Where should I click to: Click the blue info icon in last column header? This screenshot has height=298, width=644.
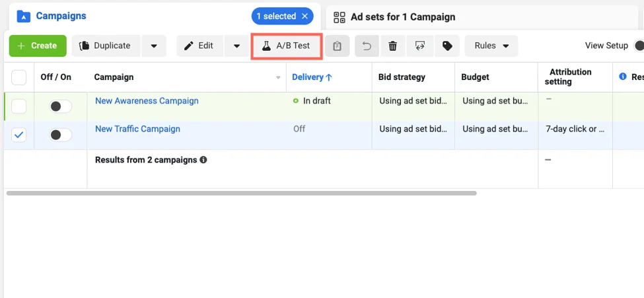click(623, 77)
